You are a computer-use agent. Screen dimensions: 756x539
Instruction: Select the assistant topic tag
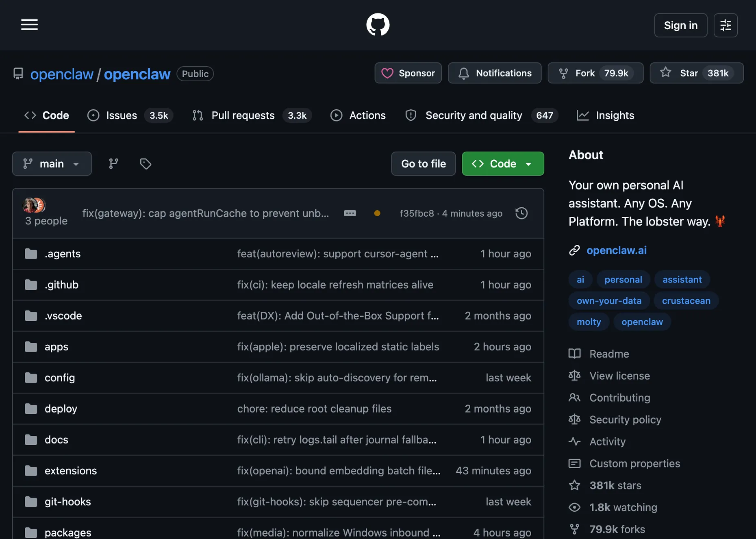[682, 280]
